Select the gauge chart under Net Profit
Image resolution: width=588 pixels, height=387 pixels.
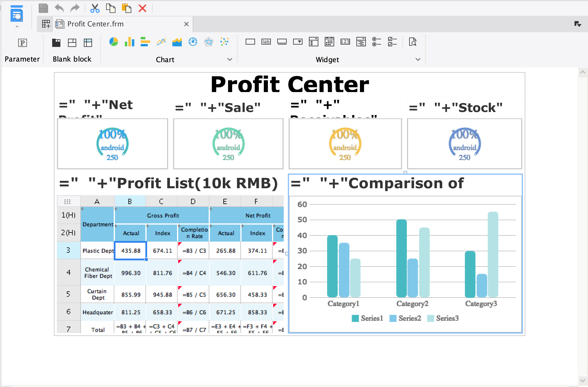(113, 144)
